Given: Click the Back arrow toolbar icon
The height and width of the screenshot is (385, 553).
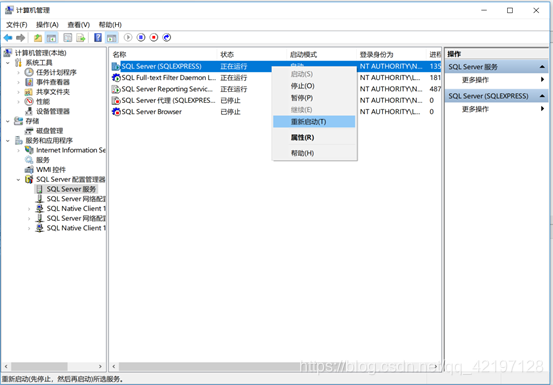Looking at the screenshot, I should pyautogui.click(x=8, y=37).
